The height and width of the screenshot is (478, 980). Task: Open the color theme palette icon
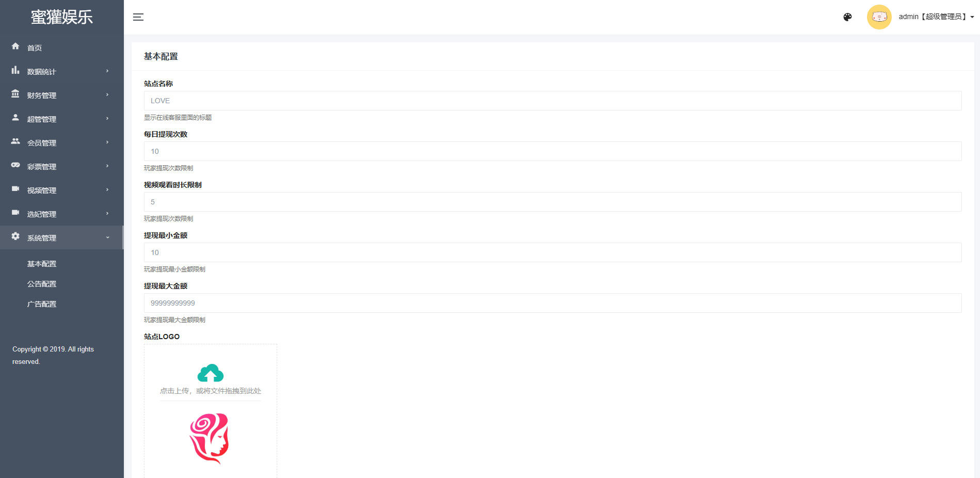tap(847, 17)
